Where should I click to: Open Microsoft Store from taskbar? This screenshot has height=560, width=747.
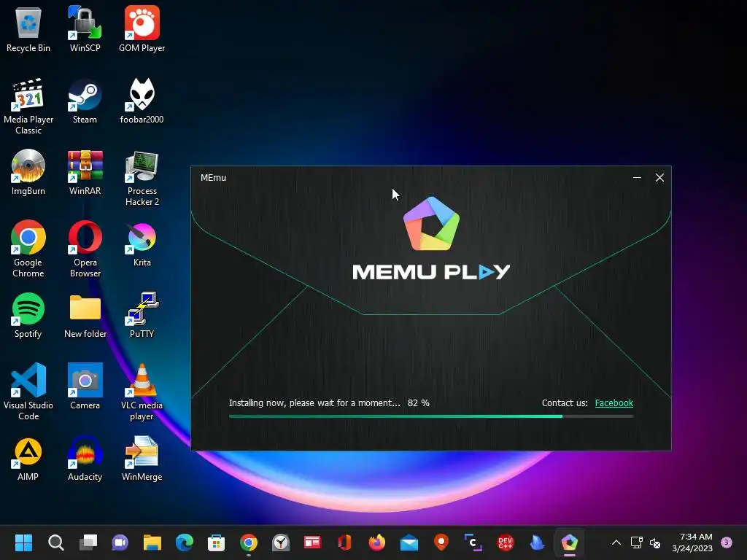216,542
